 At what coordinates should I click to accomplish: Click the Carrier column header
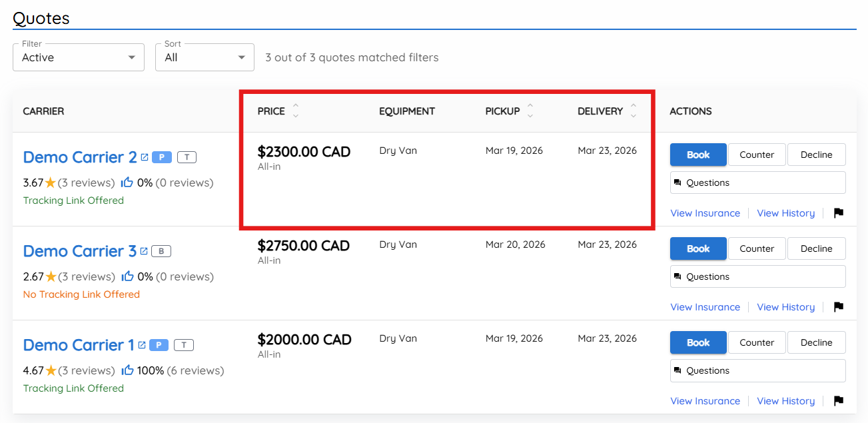[x=43, y=111]
